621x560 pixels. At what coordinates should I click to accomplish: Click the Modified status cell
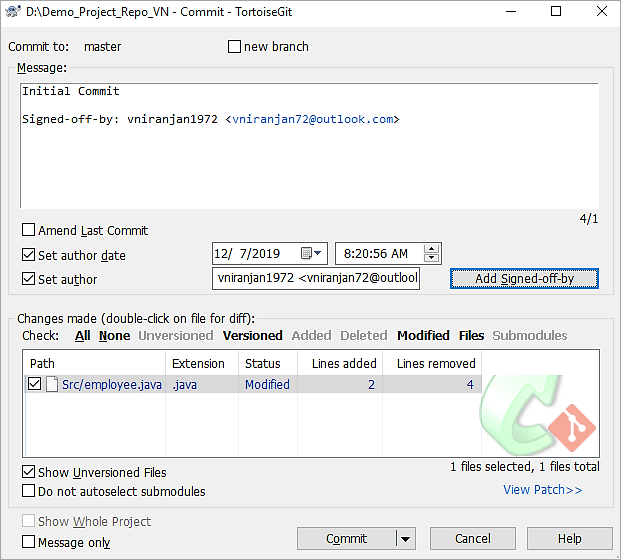click(267, 385)
